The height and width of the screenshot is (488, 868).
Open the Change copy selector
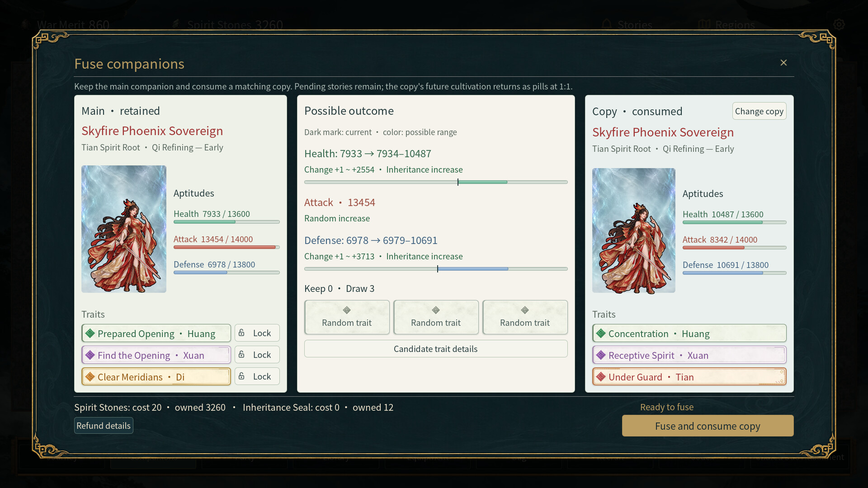click(x=759, y=111)
